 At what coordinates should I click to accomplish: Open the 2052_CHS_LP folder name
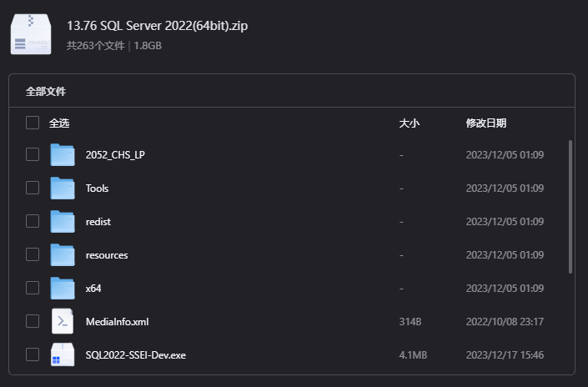[115, 155]
